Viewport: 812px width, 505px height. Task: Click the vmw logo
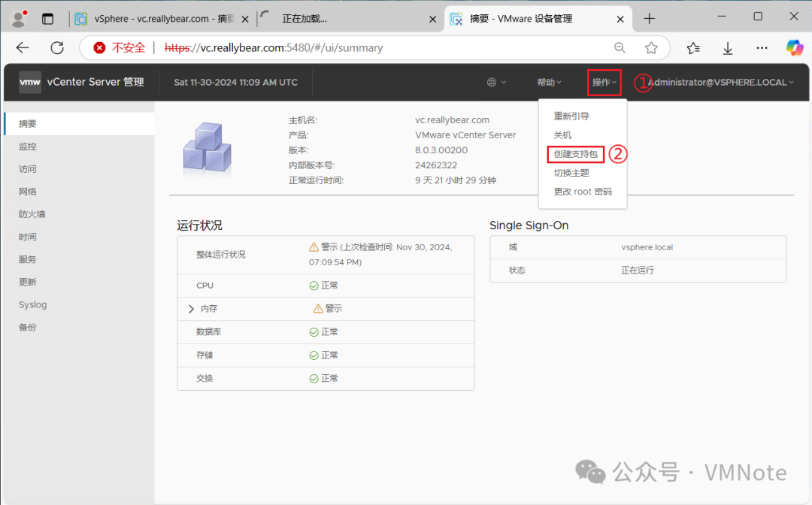click(x=30, y=82)
